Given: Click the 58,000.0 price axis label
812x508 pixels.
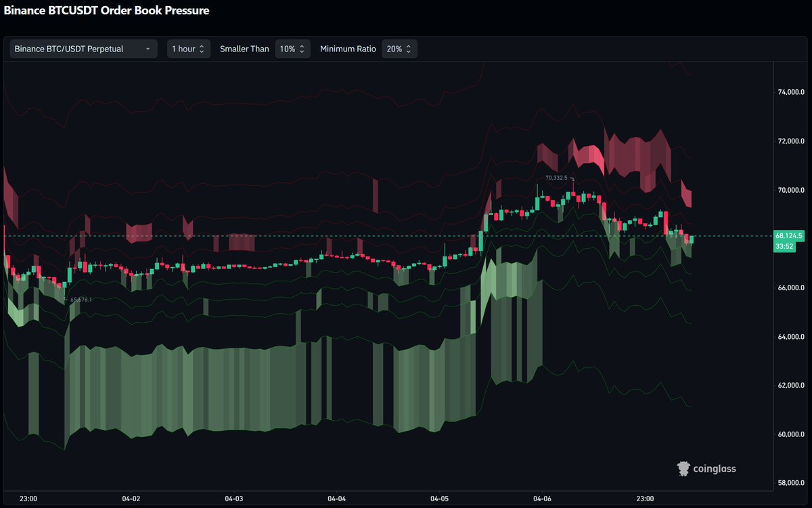Looking at the screenshot, I should coord(790,483).
